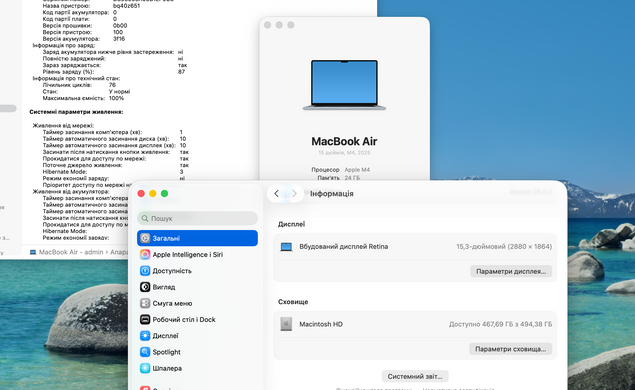The height and width of the screenshot is (390, 635).
Task: Close the System Settings window with the red button
Action: (141, 194)
